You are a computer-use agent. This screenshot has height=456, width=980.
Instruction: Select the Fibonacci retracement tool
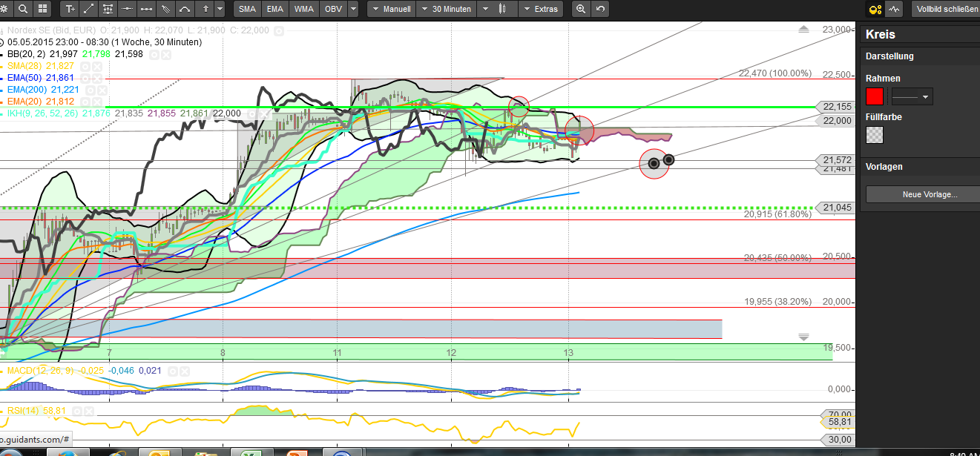tap(108, 9)
